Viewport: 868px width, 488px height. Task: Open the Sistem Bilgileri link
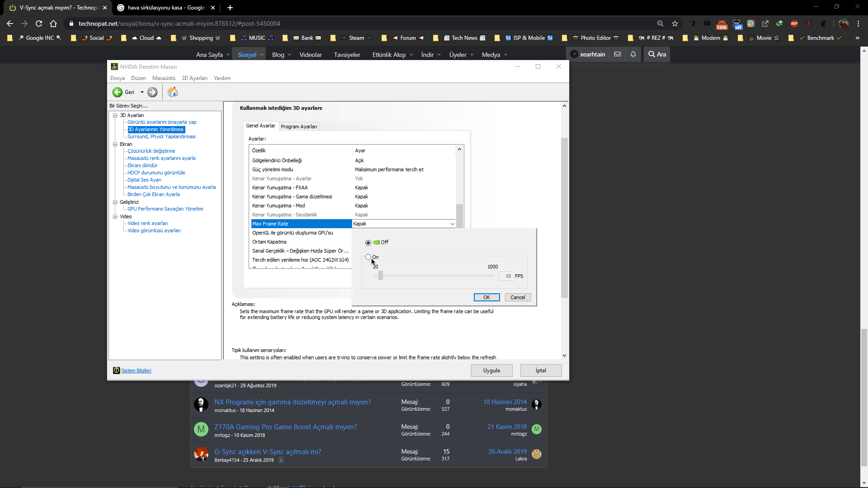(136, 371)
